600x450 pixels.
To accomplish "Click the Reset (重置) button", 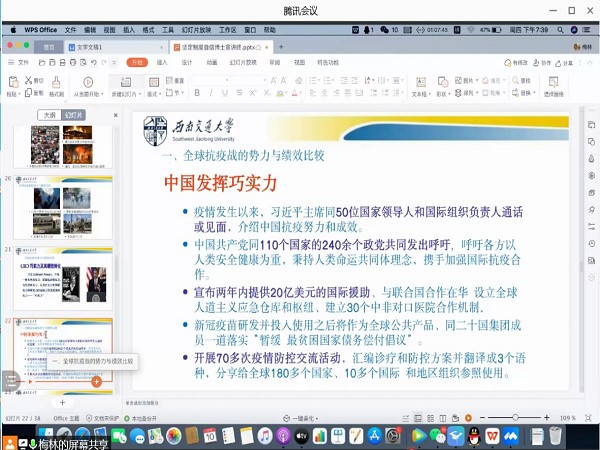I will pyautogui.click(x=175, y=80).
